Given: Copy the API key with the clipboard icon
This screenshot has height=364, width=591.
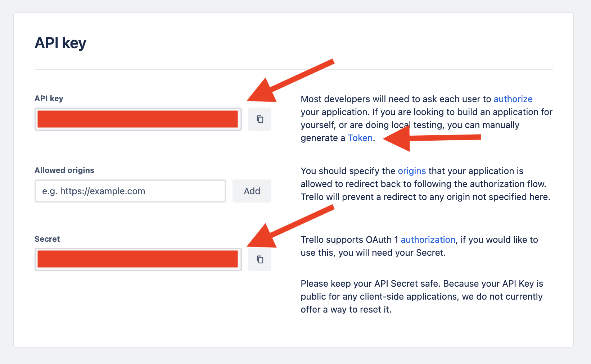Looking at the screenshot, I should (260, 119).
